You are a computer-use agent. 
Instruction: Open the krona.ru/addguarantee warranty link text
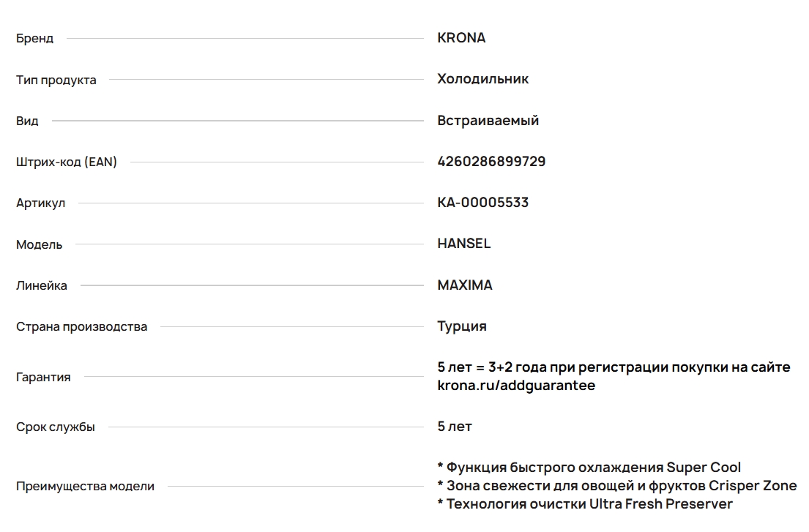(x=516, y=386)
